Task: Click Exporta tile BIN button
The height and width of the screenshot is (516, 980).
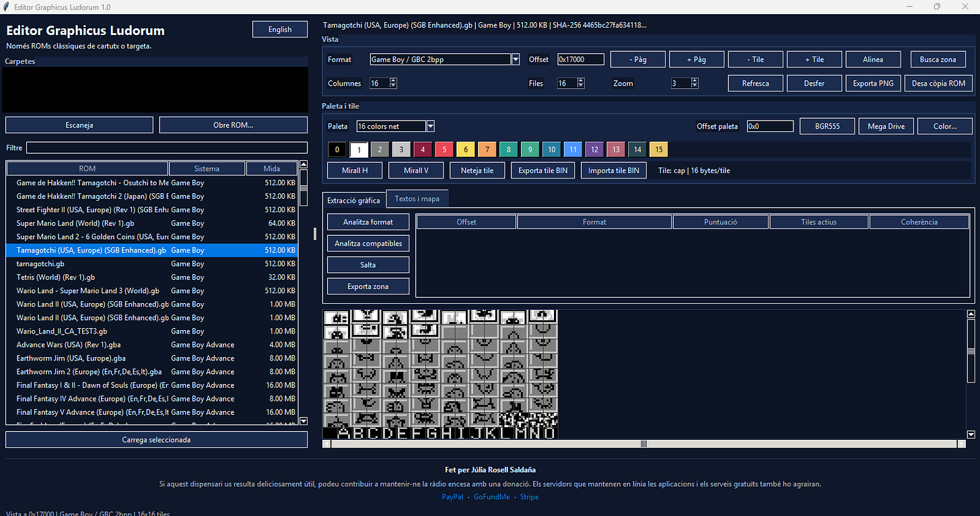Action: (x=543, y=170)
